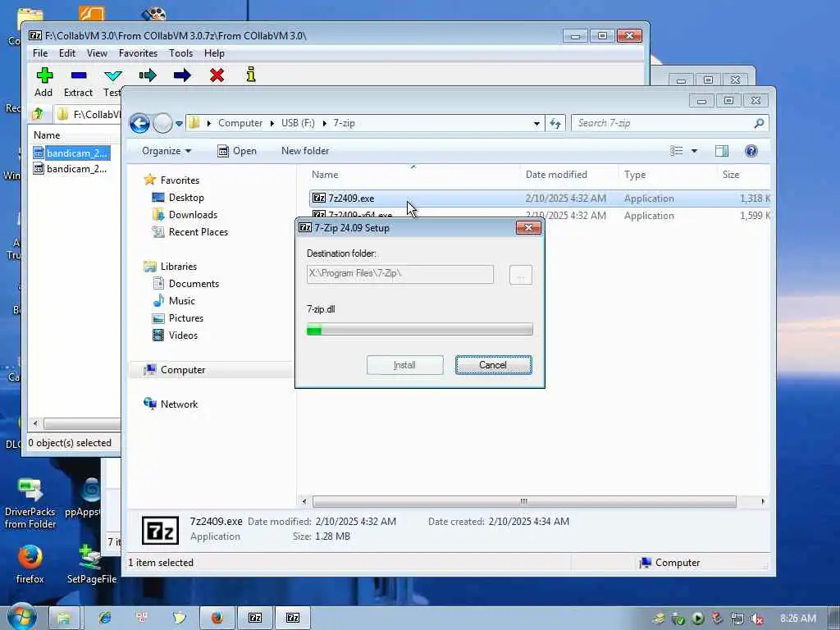Click Cancel in the 7-Zip Setup dialog
This screenshot has height=630, width=840.
pos(493,365)
